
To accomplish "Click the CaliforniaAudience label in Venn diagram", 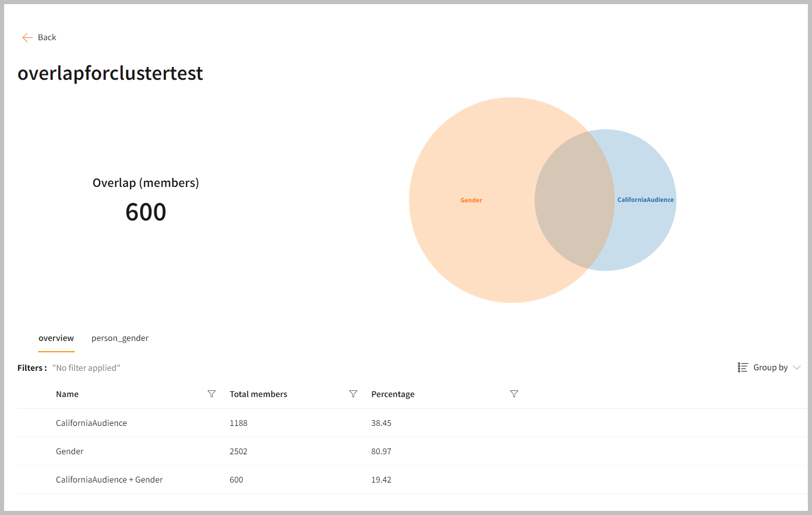I will pos(645,200).
